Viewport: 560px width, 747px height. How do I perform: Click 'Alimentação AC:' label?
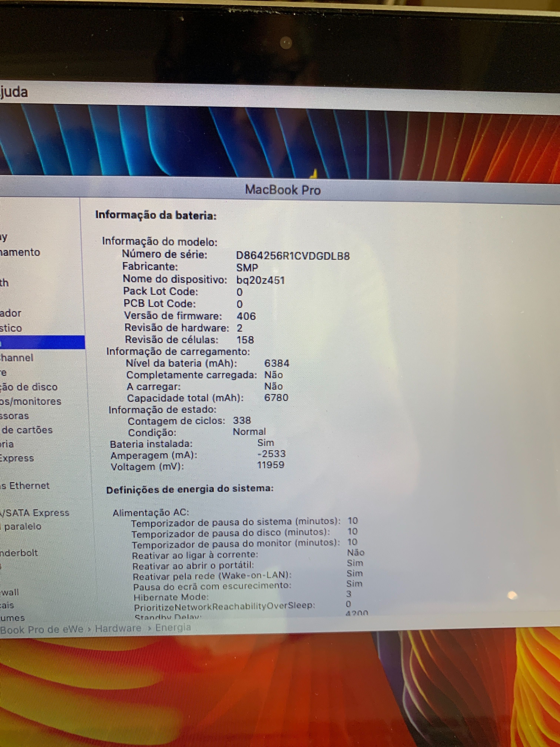151,513
